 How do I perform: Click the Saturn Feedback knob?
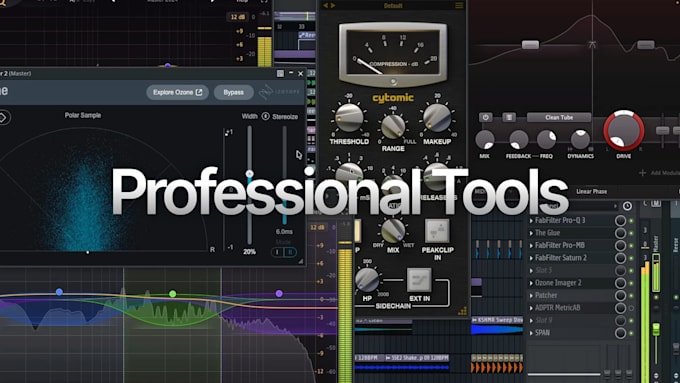(x=518, y=140)
